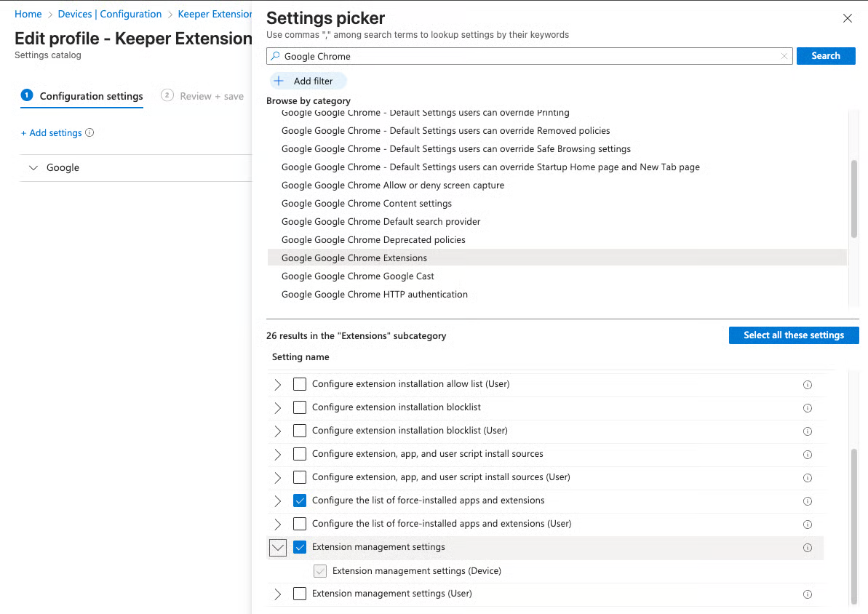Click info icon for Configure extension installation blocklist
The image size is (868, 614).
click(807, 408)
